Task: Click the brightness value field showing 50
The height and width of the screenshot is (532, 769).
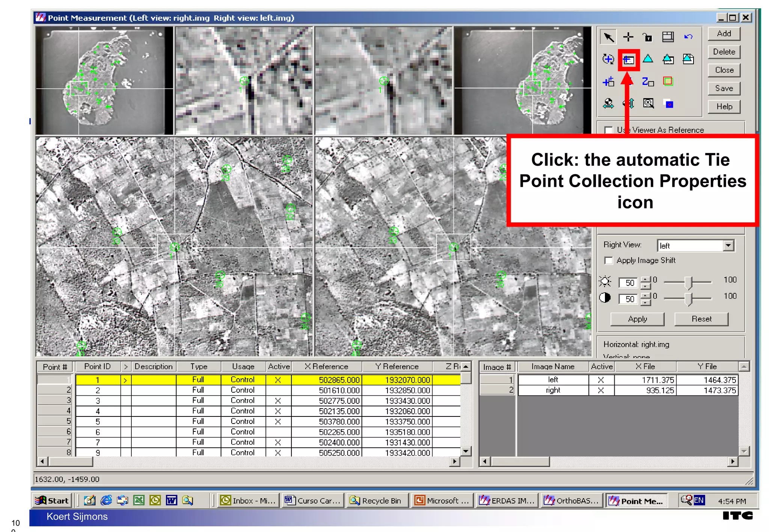Action: 629,283
